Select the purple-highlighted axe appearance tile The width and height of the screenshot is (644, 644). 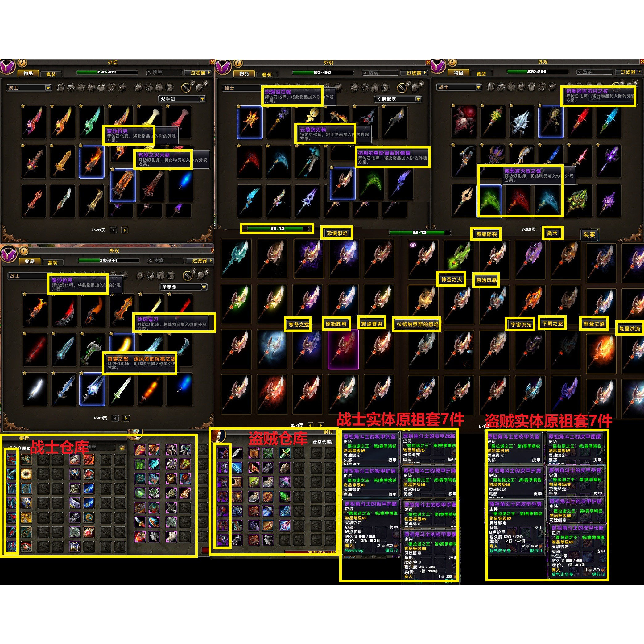tap(343, 349)
